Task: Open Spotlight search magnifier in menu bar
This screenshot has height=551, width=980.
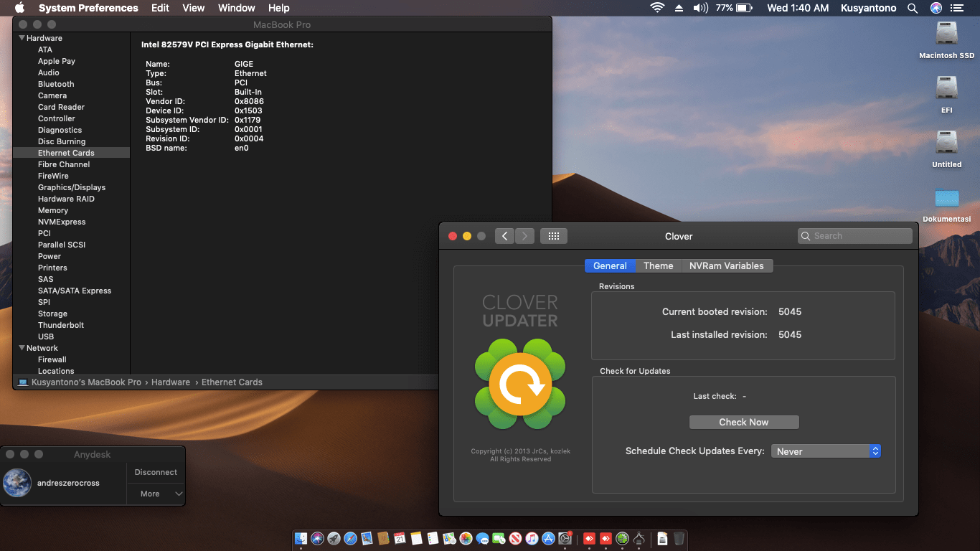Action: point(913,8)
